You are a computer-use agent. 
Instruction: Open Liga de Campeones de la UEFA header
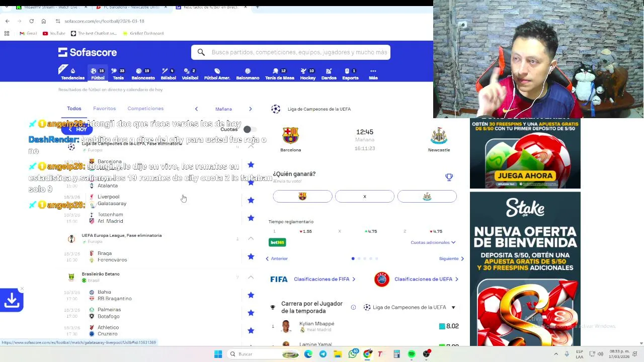pyautogui.click(x=319, y=109)
